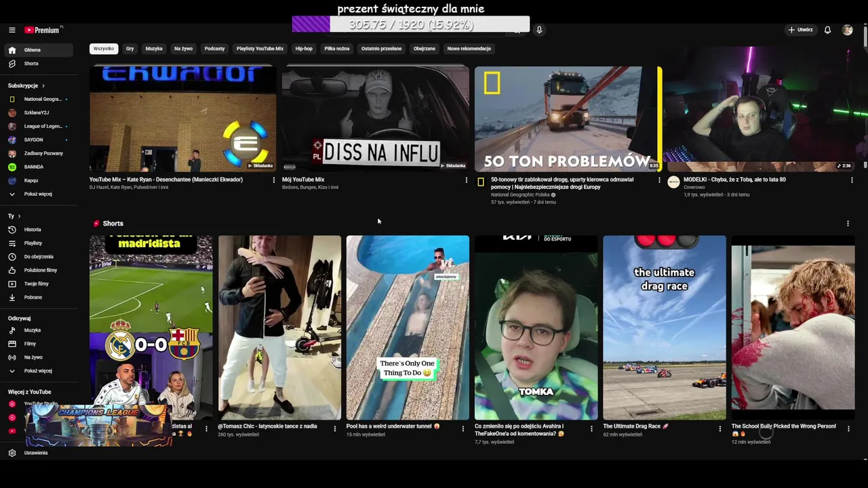Open SzklanaYZJ subscription channel
This screenshot has width=868, height=488.
pos(37,113)
